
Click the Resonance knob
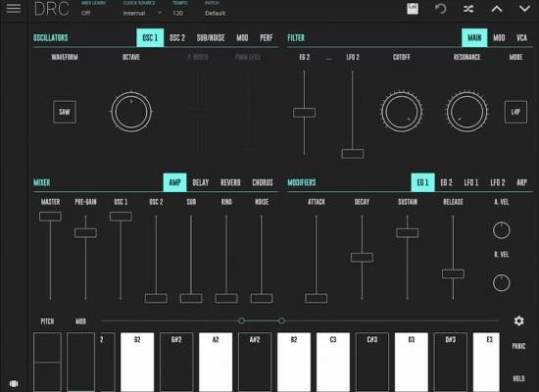[466, 112]
